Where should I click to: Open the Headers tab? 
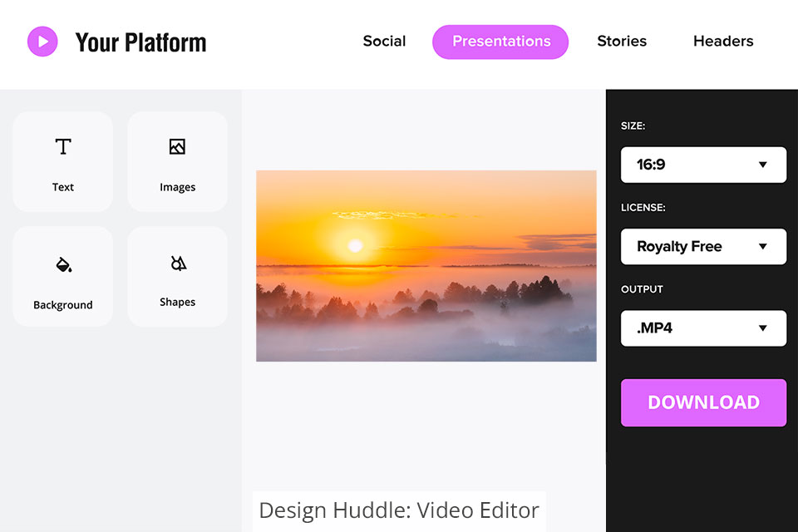723,42
